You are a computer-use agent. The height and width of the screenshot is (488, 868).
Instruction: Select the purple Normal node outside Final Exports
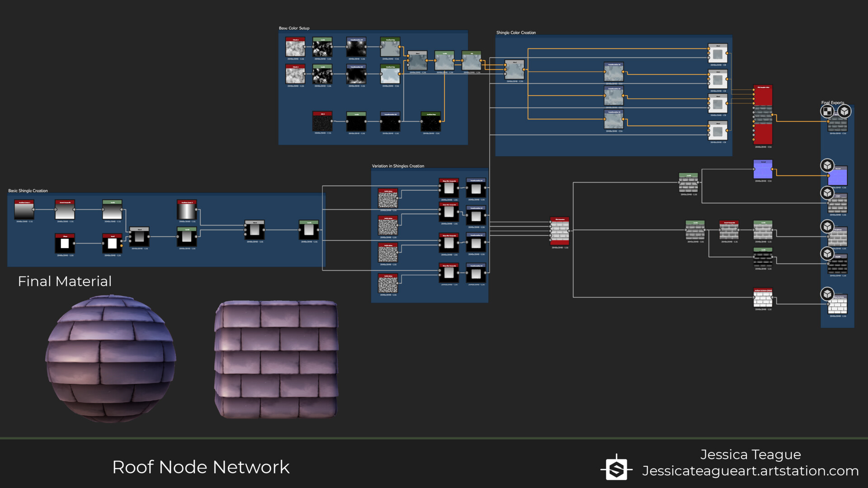point(763,169)
